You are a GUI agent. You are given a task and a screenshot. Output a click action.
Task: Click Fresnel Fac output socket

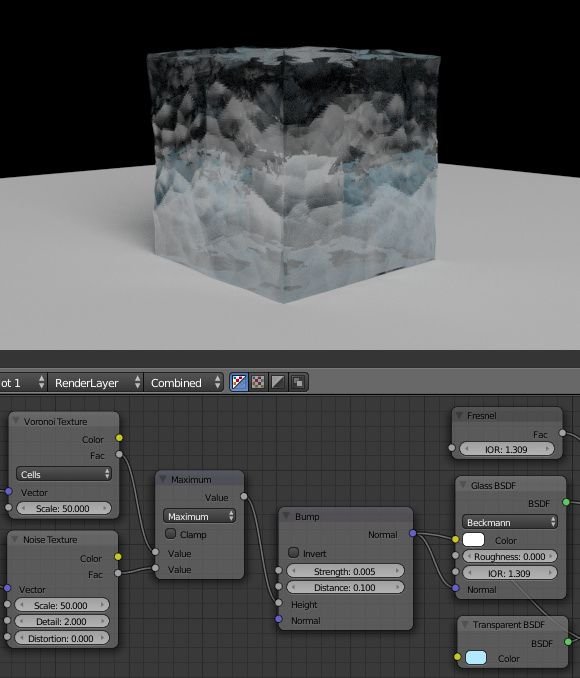point(562,432)
